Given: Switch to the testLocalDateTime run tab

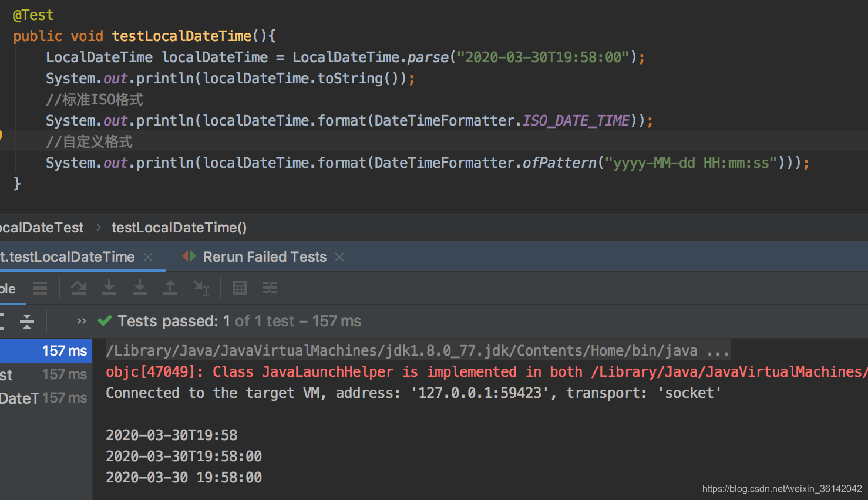Looking at the screenshot, I should [x=68, y=257].
